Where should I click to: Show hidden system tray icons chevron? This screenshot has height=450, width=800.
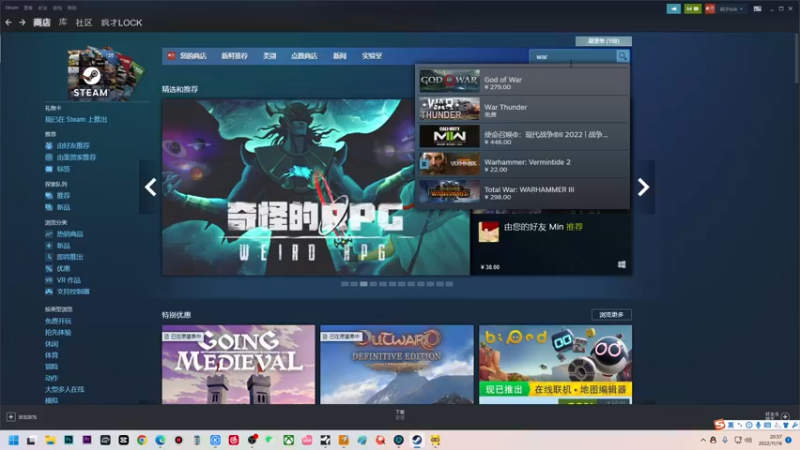[x=703, y=440]
